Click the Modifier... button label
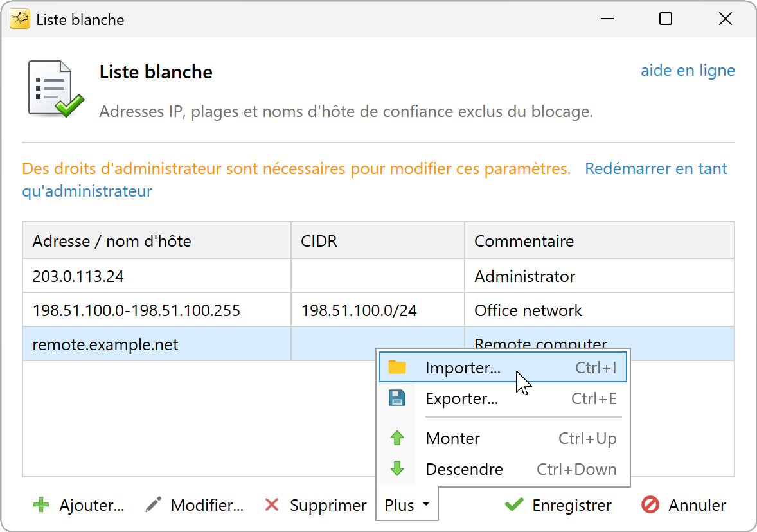Screen dimensions: 757x532 pyautogui.click(x=207, y=505)
